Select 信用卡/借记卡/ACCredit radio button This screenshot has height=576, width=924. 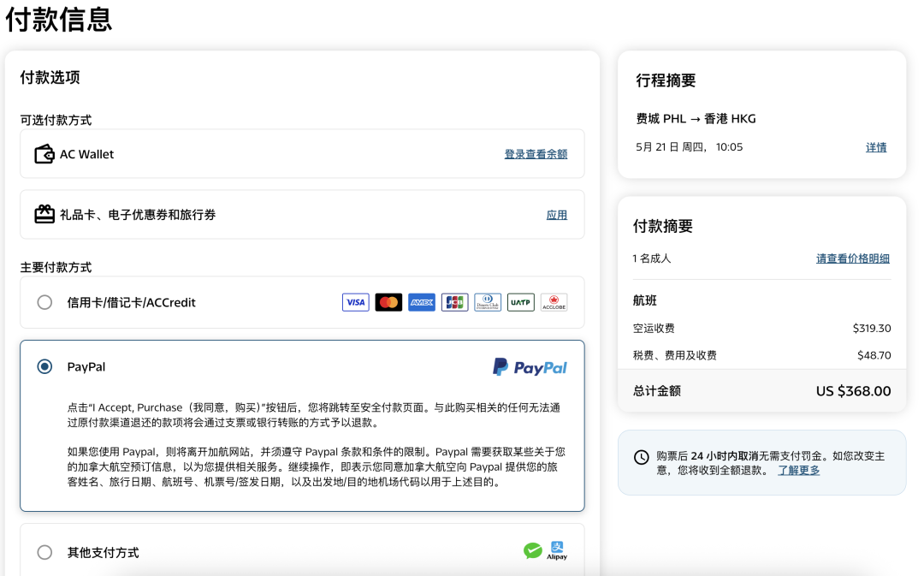pos(44,302)
